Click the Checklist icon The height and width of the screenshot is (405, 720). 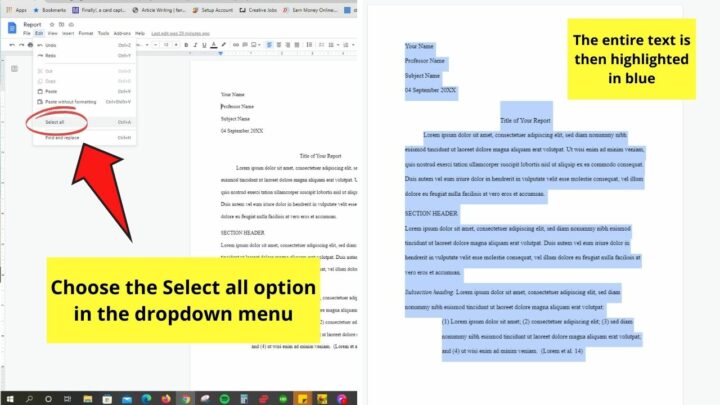321,45
